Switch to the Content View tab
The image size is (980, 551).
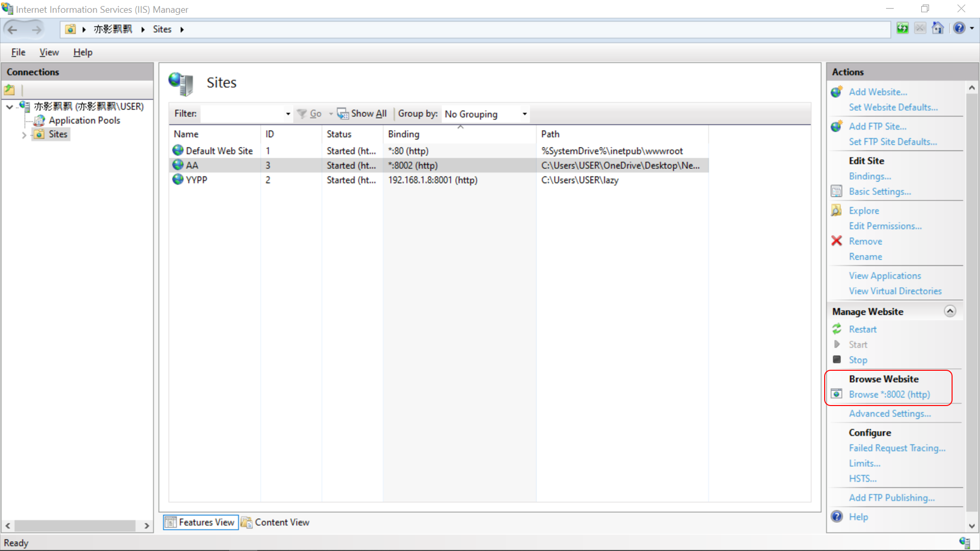tap(276, 522)
